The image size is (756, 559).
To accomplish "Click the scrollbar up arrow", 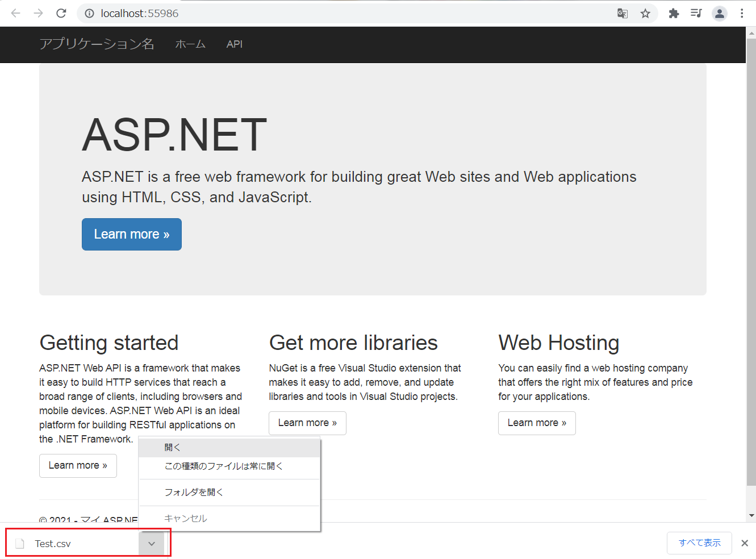I will tap(751, 33).
